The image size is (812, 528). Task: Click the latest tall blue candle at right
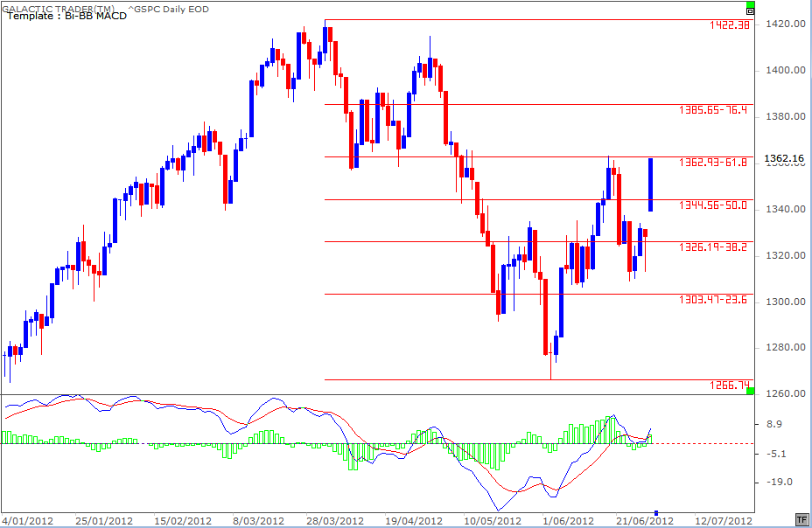650,184
